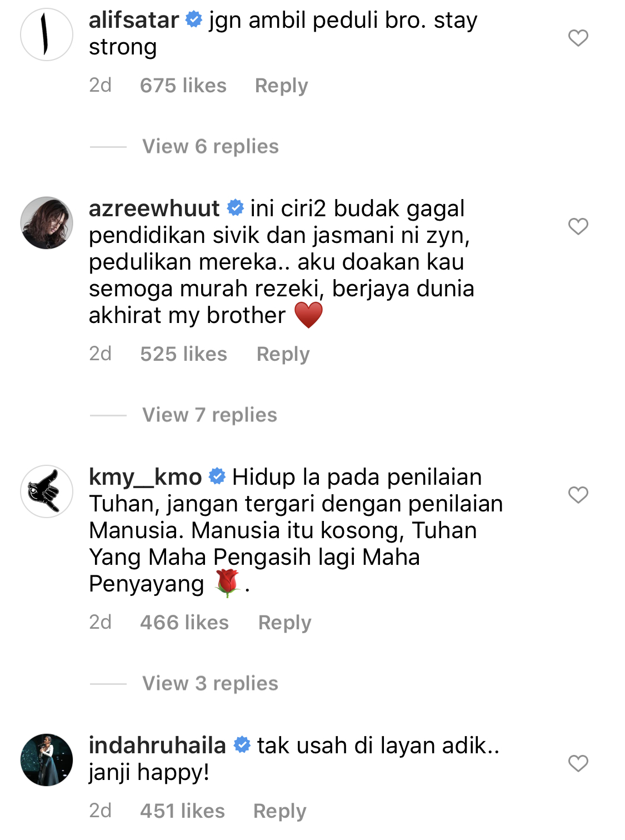This screenshot has height=840, width=625.
Task: Expand View 6 replies under alifsatar
Action: [x=211, y=147]
